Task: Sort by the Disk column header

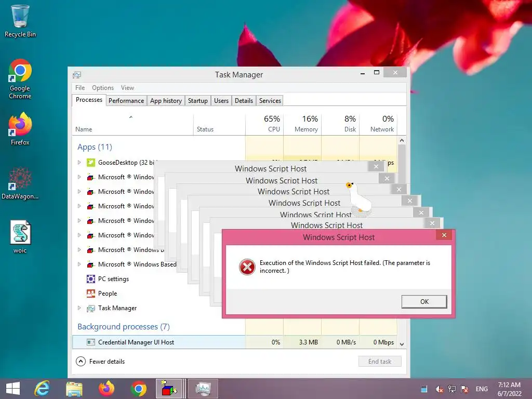Action: pos(341,124)
